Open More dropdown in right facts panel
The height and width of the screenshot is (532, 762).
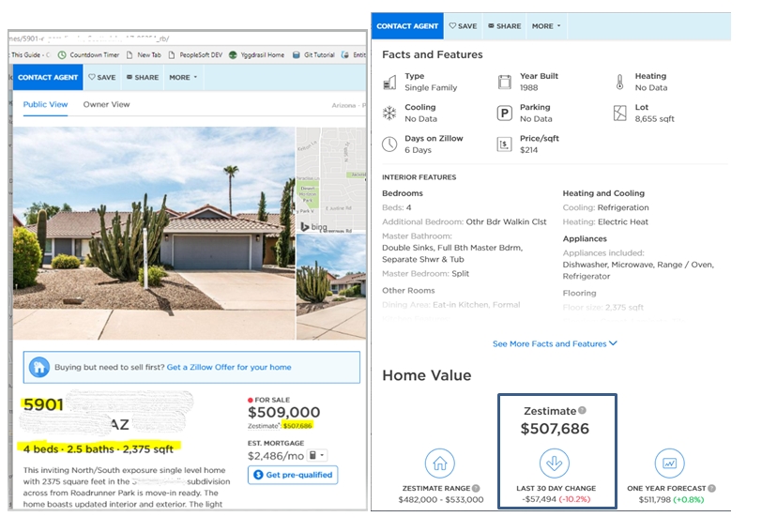pos(546,26)
